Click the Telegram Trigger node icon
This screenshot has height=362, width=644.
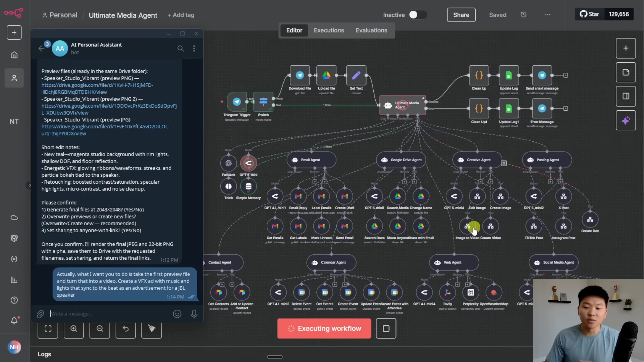pos(237,102)
